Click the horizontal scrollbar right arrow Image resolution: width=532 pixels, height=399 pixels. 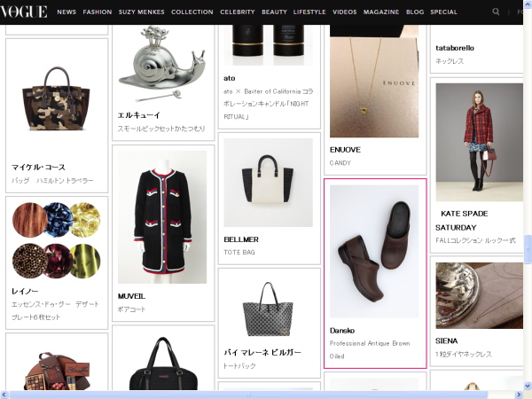pos(519,395)
